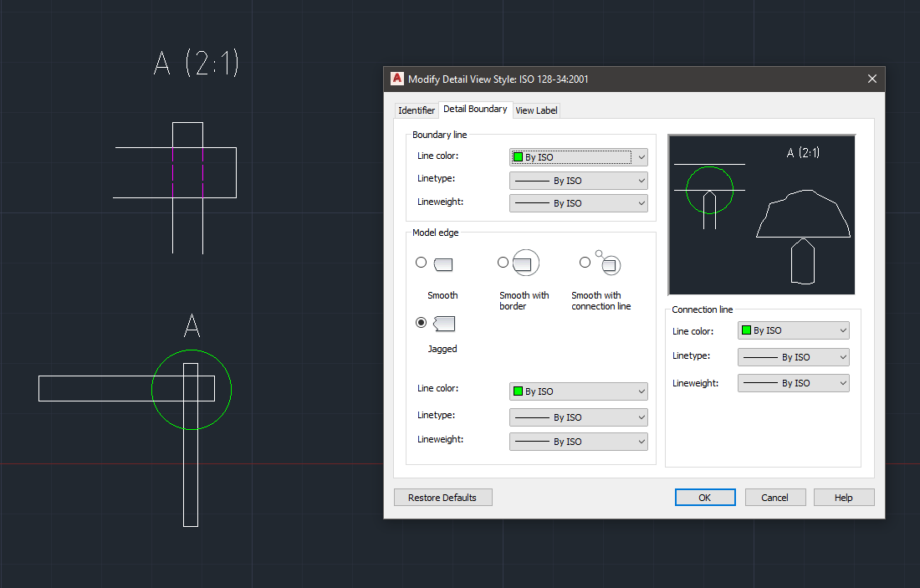Switch to the View Label tab
This screenshot has height=588, width=920.
(536, 110)
